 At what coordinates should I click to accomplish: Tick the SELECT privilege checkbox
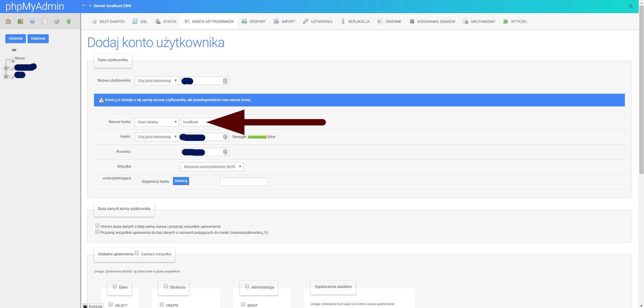(111, 305)
